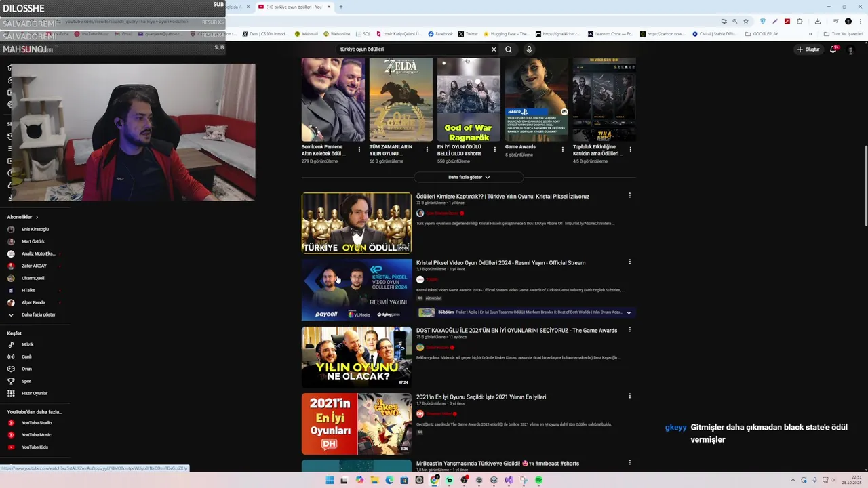Open browser downloads icon
Viewport: 868px width, 488px height.
(818, 21)
